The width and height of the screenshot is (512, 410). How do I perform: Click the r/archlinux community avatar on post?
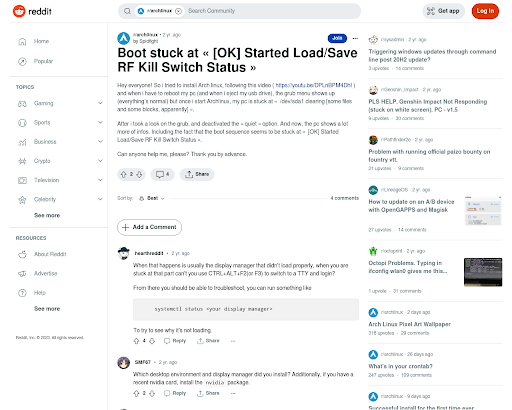(123, 38)
